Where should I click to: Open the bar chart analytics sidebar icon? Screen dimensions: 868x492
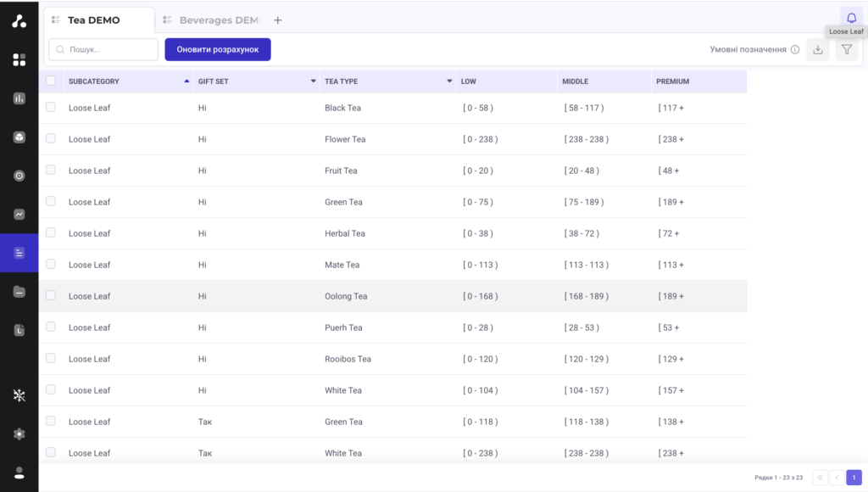coord(19,98)
